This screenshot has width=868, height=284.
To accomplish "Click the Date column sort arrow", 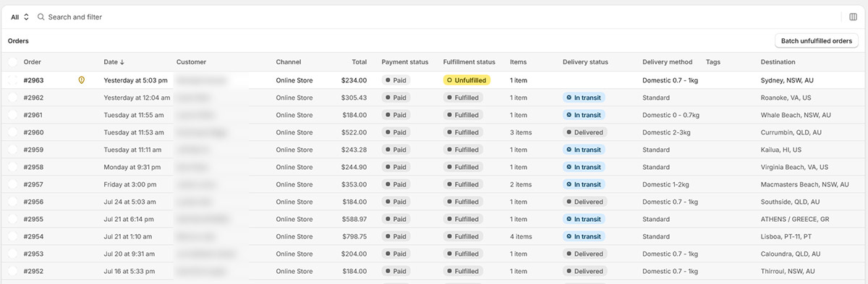I will click(122, 62).
